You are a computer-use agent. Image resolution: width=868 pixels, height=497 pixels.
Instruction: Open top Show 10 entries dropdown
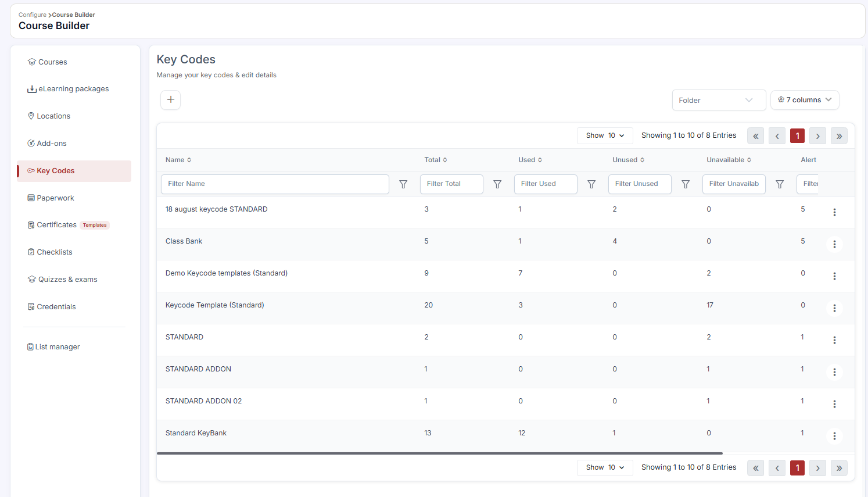click(x=605, y=135)
